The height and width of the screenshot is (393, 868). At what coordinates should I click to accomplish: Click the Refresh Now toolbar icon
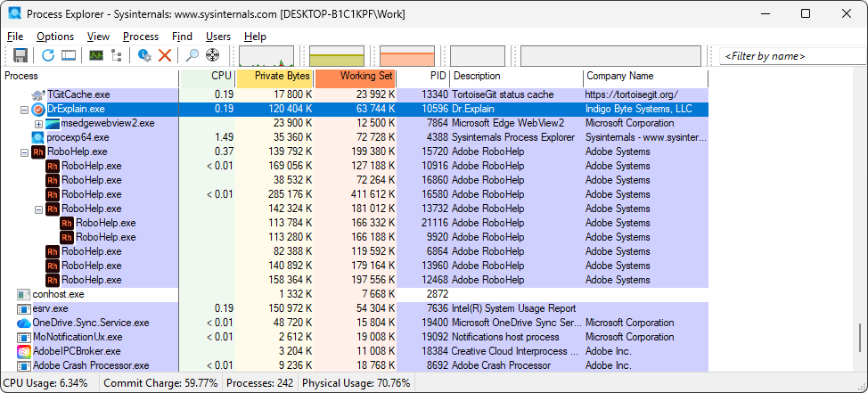(48, 55)
